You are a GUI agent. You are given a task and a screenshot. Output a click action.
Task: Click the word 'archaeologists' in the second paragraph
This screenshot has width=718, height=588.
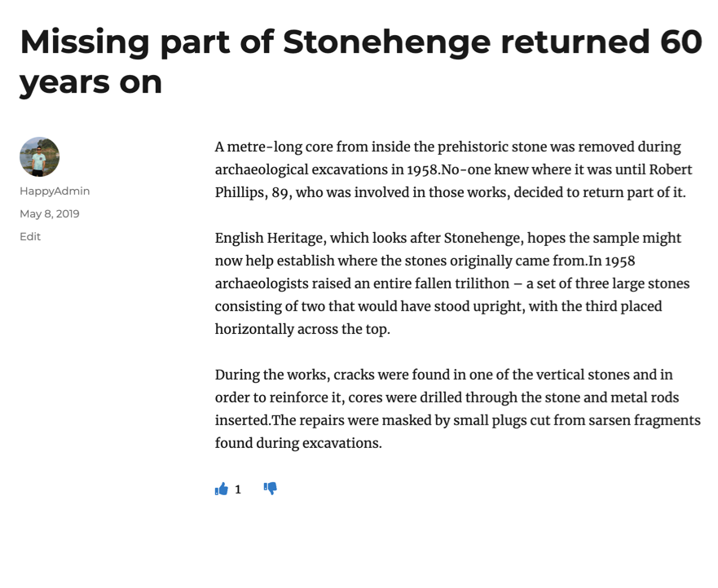click(262, 283)
